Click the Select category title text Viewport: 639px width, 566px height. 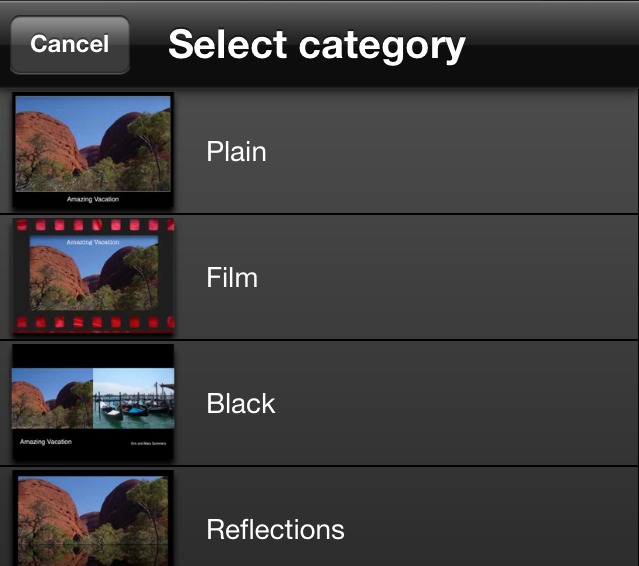click(316, 44)
